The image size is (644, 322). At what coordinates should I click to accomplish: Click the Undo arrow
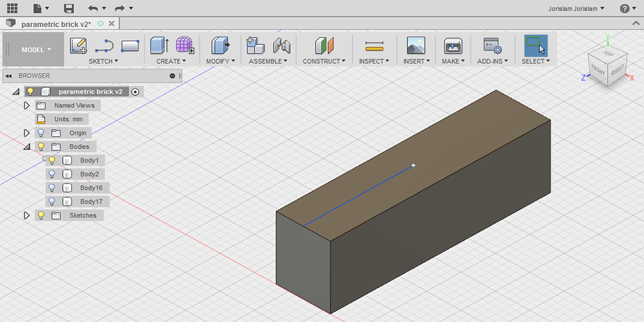[x=93, y=8]
